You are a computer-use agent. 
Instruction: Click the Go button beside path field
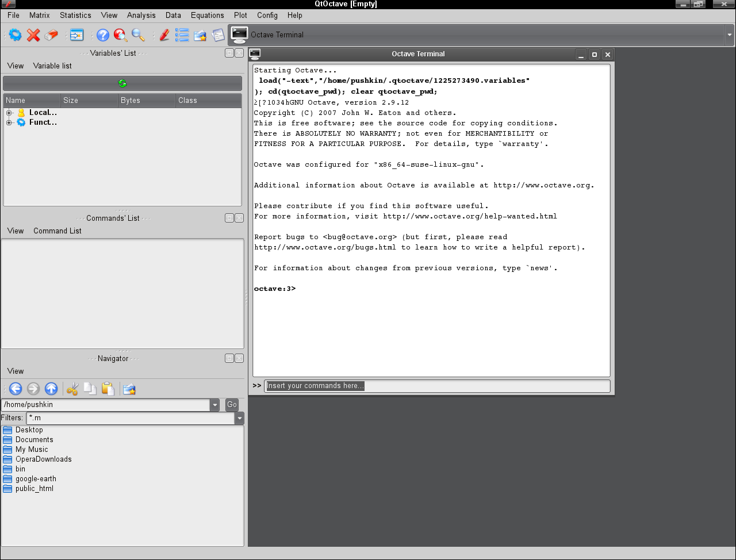(232, 405)
